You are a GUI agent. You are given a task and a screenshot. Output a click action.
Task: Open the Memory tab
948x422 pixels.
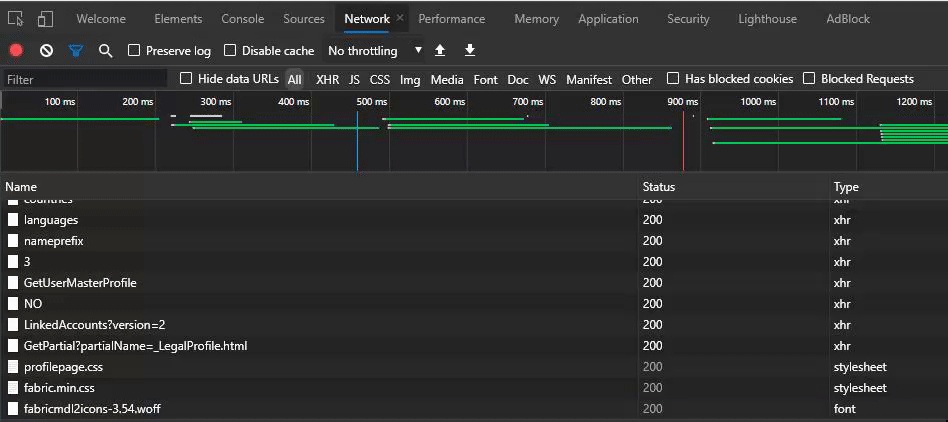click(x=536, y=19)
